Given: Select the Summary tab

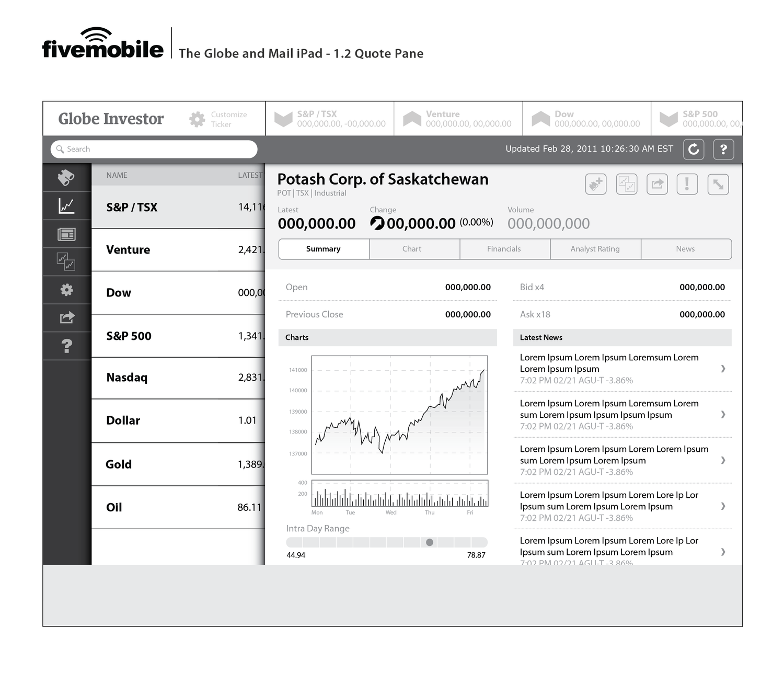Looking at the screenshot, I should (324, 249).
